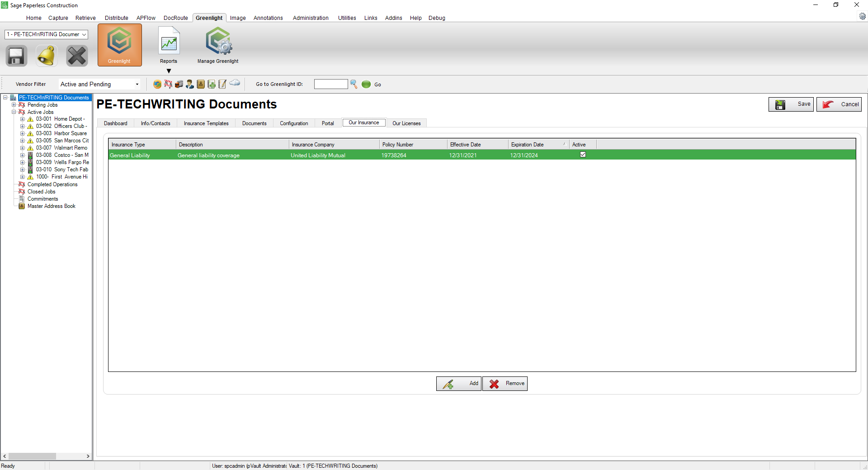Open the APFlow menu
Screen dimensions: 868x470
[146, 18]
